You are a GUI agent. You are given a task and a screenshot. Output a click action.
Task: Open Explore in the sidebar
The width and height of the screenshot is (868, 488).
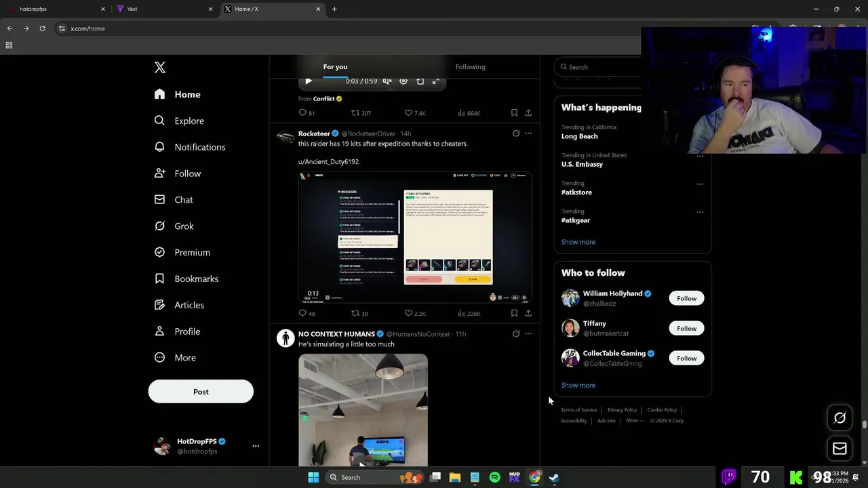pos(179,121)
